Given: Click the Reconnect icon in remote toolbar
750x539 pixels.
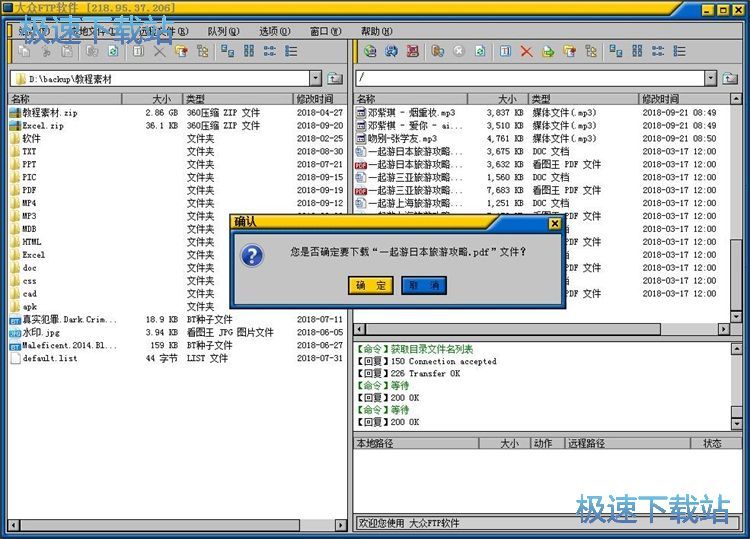Looking at the screenshot, I should click(x=391, y=51).
